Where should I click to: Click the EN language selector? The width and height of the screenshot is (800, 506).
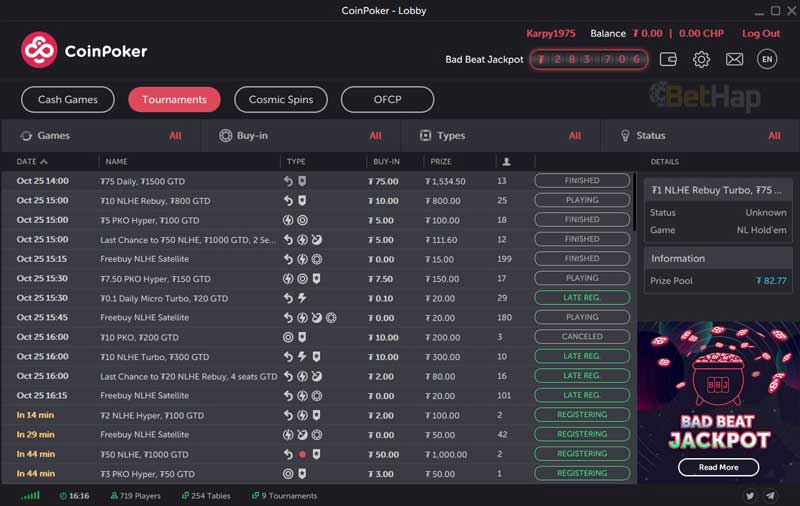click(x=767, y=59)
